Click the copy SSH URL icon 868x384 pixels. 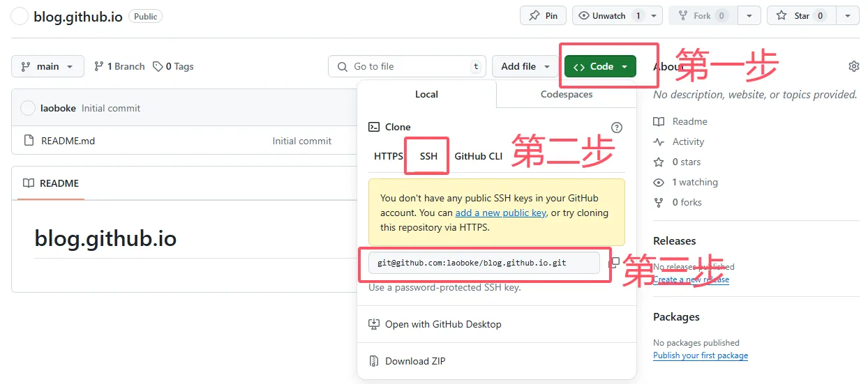pyautogui.click(x=614, y=263)
